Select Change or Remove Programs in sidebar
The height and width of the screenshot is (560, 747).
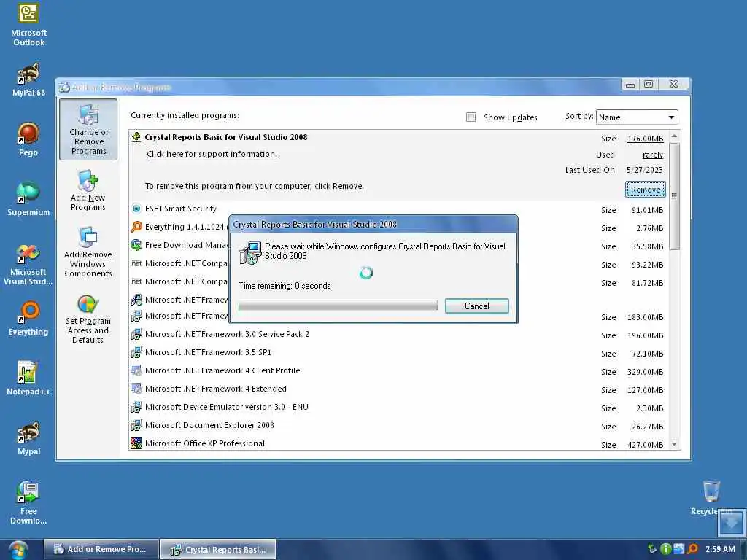point(88,130)
